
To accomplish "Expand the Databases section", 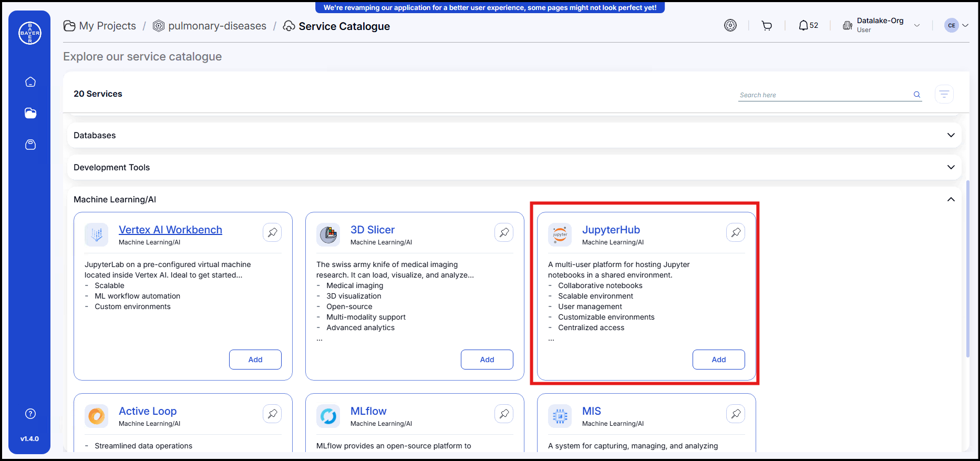I will click(951, 135).
